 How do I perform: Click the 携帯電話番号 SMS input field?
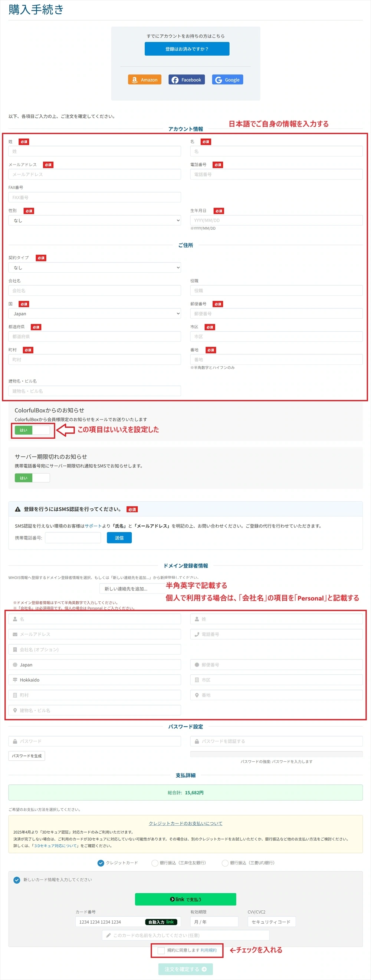pyautogui.click(x=73, y=538)
